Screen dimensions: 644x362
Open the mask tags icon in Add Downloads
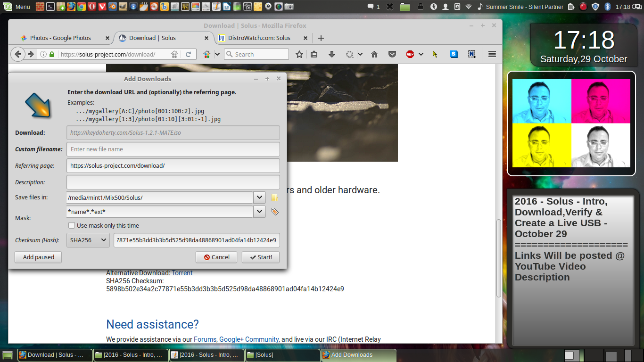point(275,212)
